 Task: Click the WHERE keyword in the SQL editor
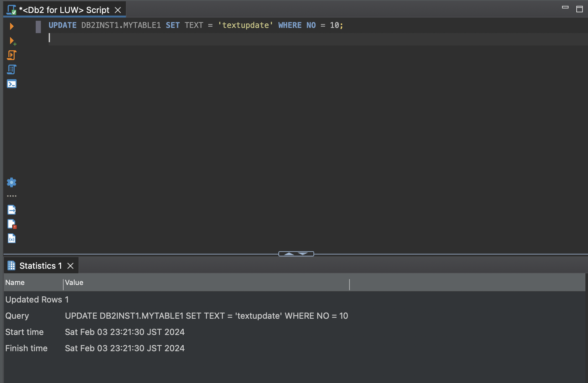tap(290, 25)
